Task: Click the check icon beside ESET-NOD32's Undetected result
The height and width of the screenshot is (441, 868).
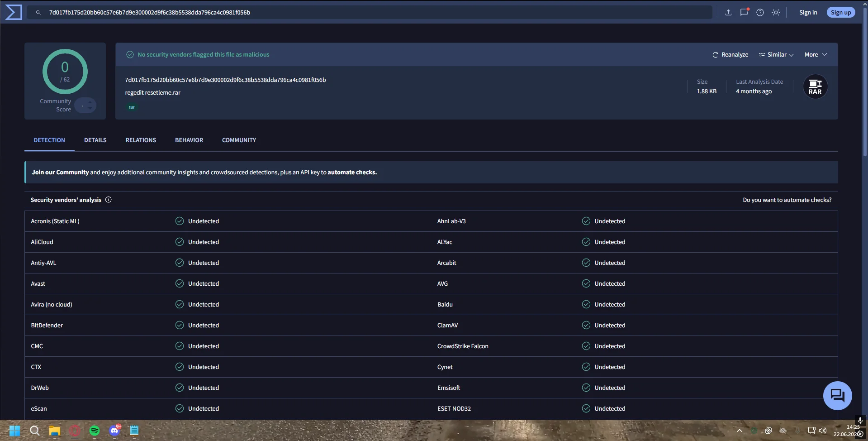Action: point(586,408)
